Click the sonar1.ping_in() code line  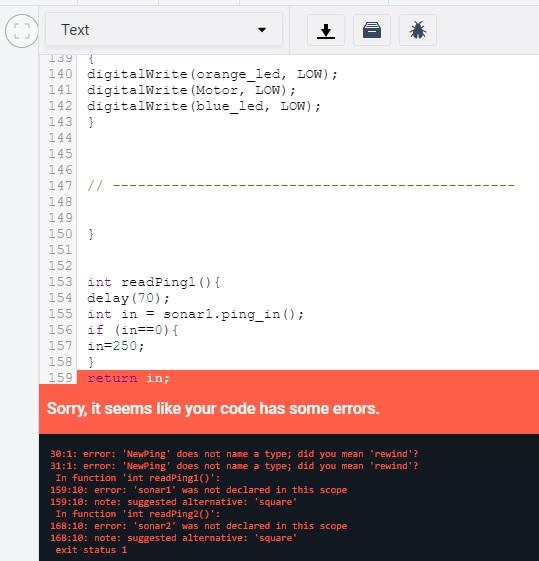[x=196, y=314]
